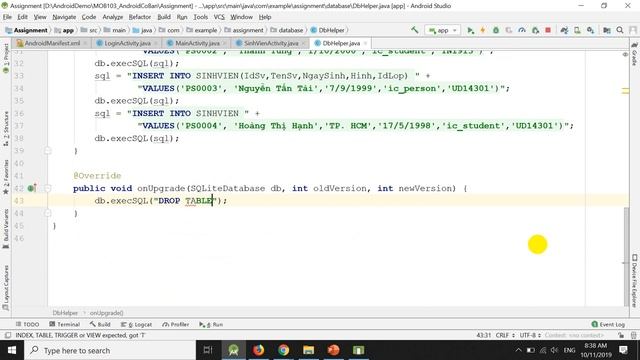Open the Gradle tool window on right edge

pos(634,54)
